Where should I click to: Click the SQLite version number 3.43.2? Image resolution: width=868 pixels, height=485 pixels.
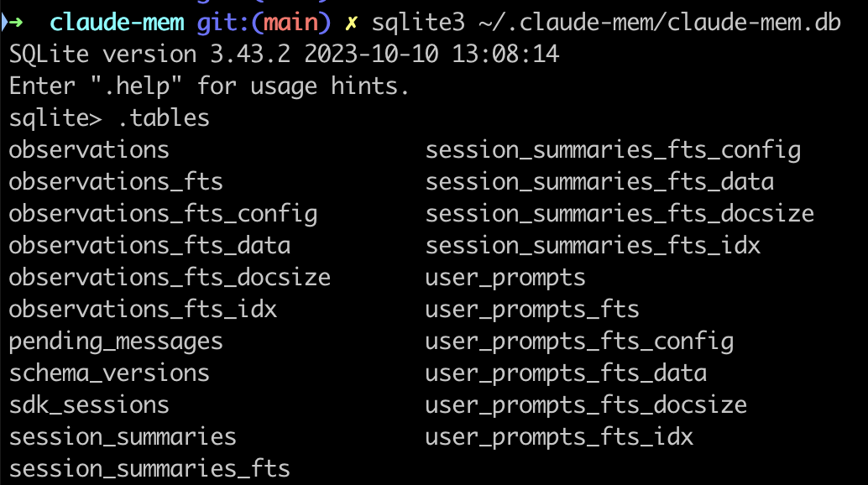pyautogui.click(x=250, y=55)
